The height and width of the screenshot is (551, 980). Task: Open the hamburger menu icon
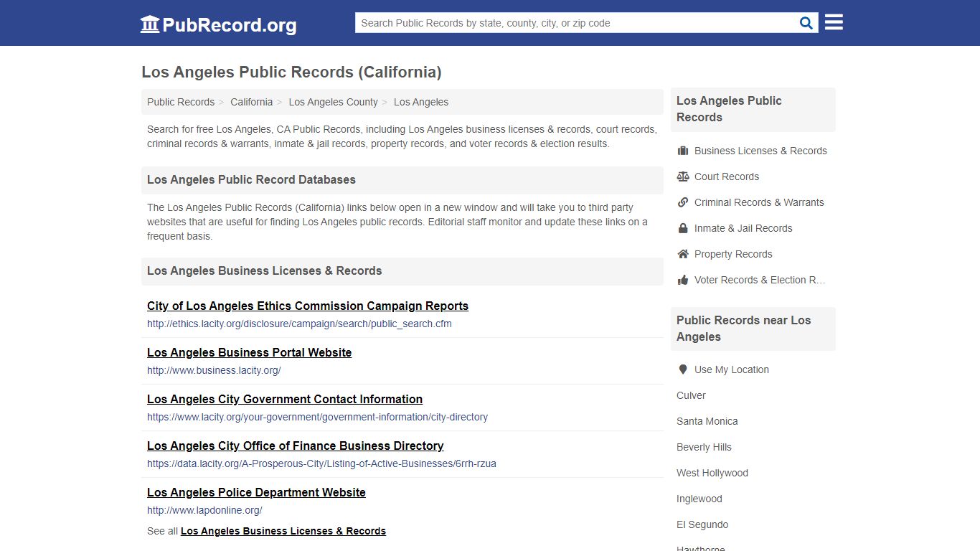(834, 22)
